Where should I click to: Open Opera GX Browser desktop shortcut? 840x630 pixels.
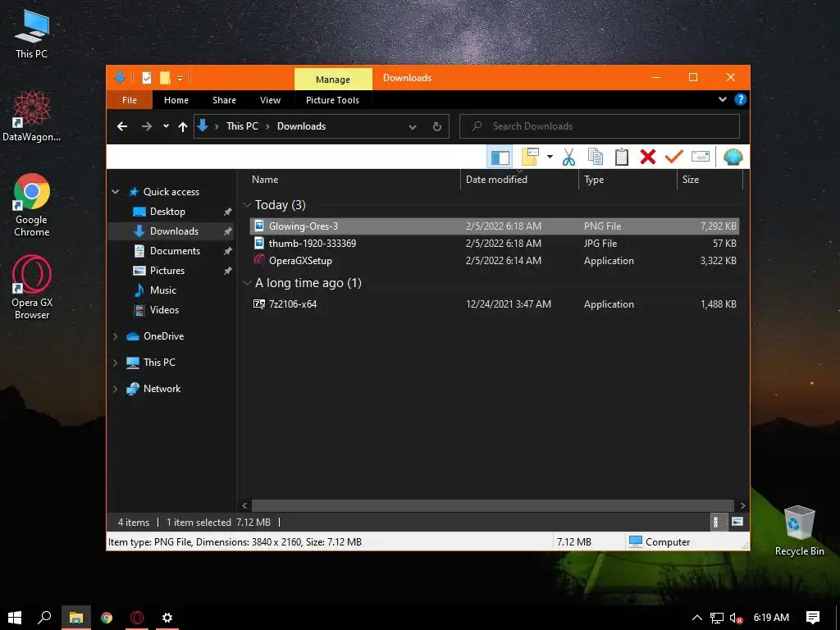(x=32, y=288)
